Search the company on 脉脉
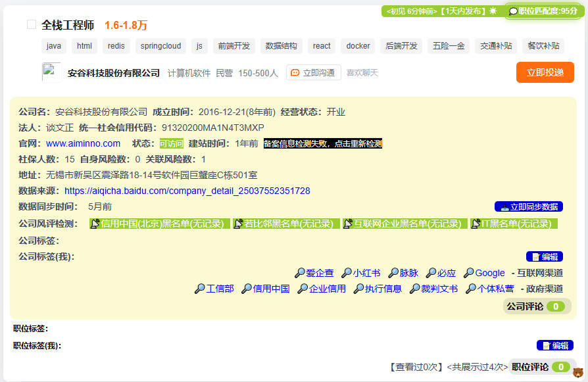The width and height of the screenshot is (588, 382). [x=403, y=273]
